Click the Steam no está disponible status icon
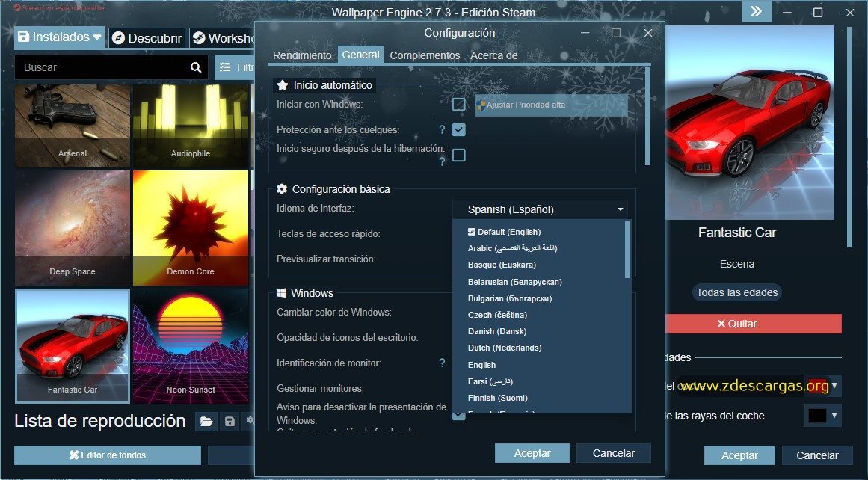 click(17, 8)
